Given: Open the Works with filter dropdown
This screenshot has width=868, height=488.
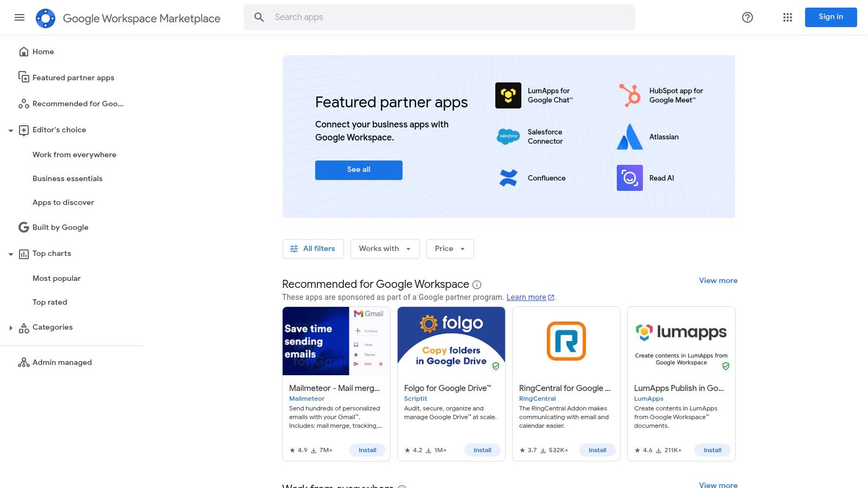Looking at the screenshot, I should coord(385,248).
